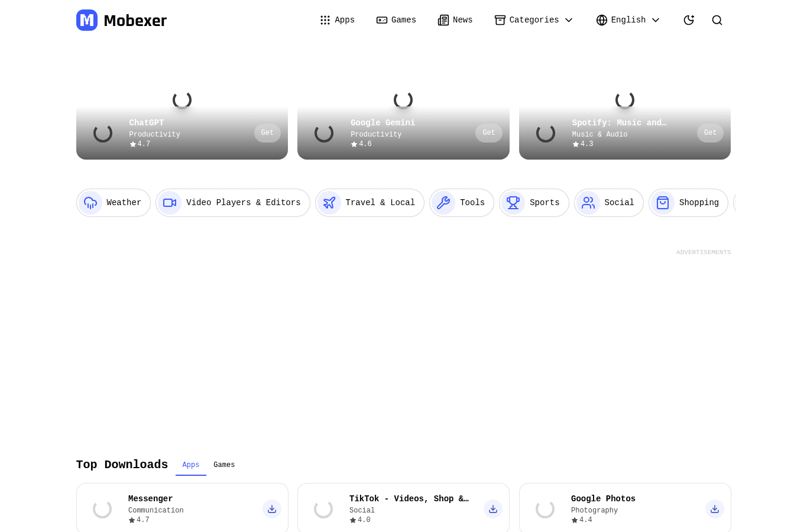Open the Games menu item

pos(396,20)
